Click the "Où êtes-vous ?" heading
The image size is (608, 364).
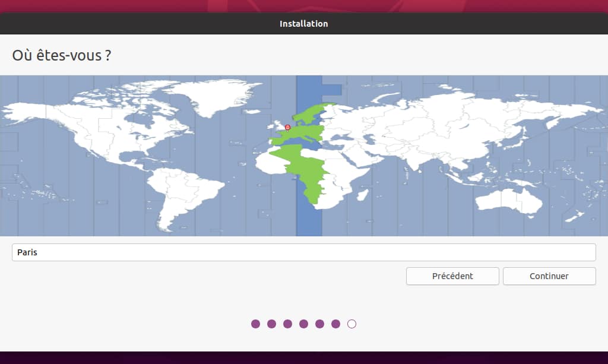pos(62,56)
